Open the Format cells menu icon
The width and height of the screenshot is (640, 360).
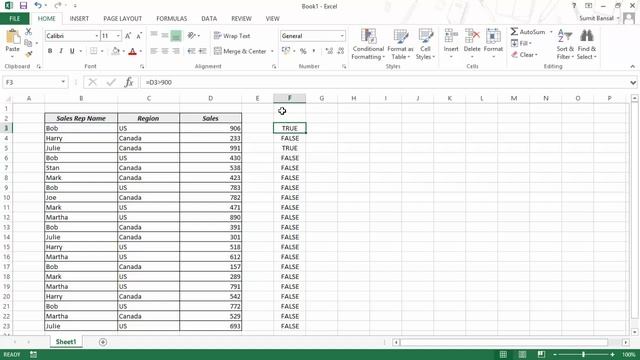pos(493,36)
